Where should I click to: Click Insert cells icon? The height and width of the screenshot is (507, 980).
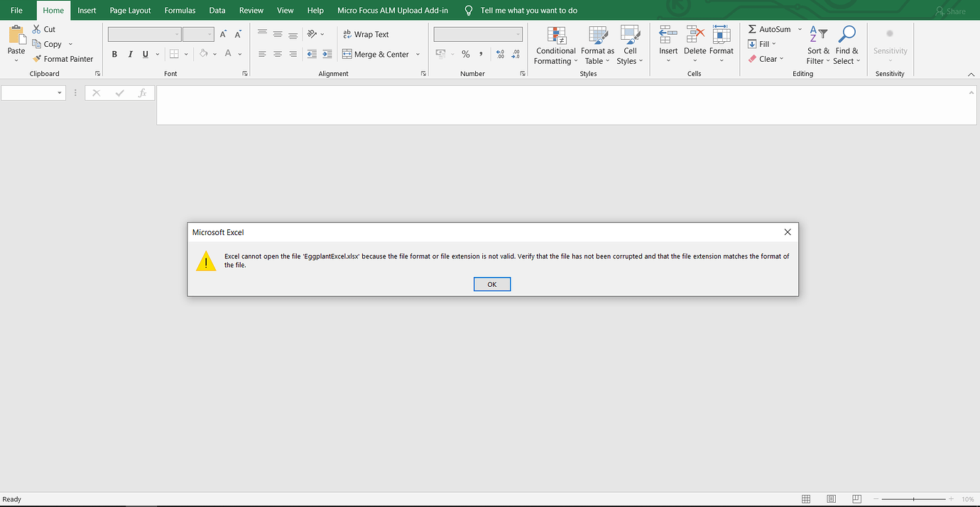pyautogui.click(x=668, y=35)
